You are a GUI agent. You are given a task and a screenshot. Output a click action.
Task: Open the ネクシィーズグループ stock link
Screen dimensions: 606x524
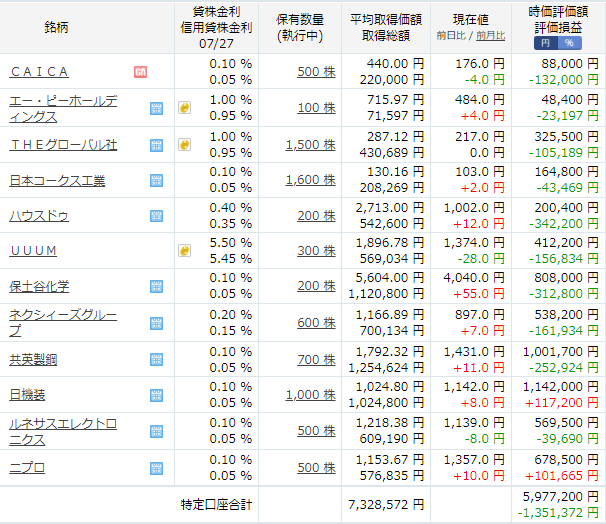(x=63, y=323)
